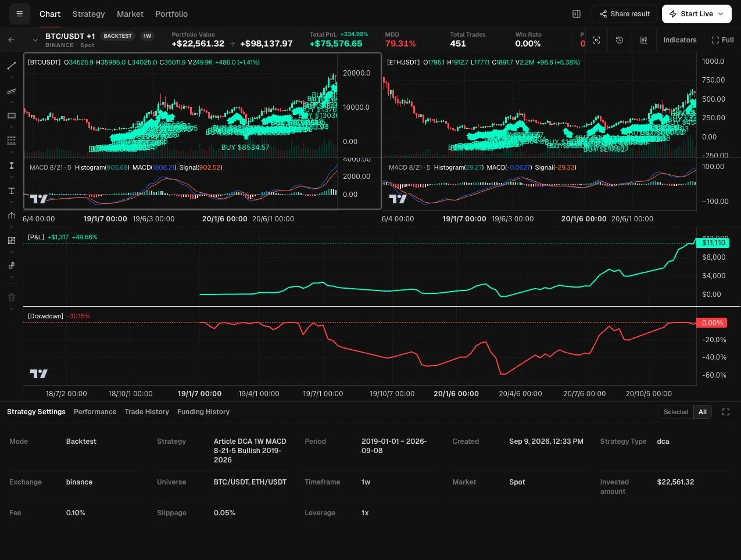
Task: Click the ETHUSDT MACD 8/21·5 indicator legend
Action: click(x=482, y=167)
